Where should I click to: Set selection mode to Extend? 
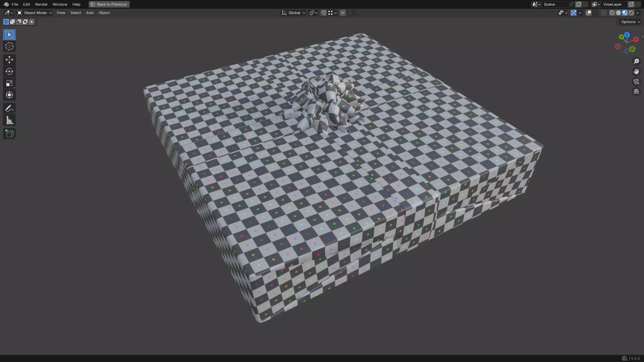(x=12, y=22)
